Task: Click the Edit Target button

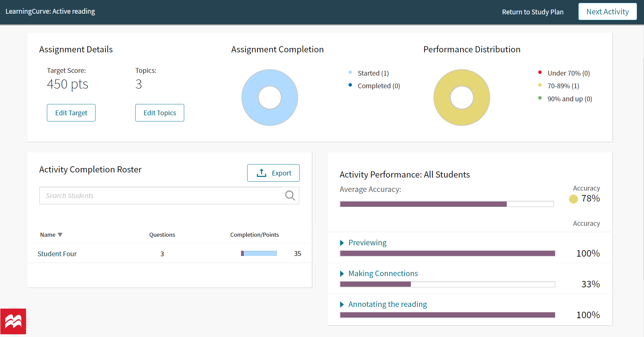Action: coord(71,113)
